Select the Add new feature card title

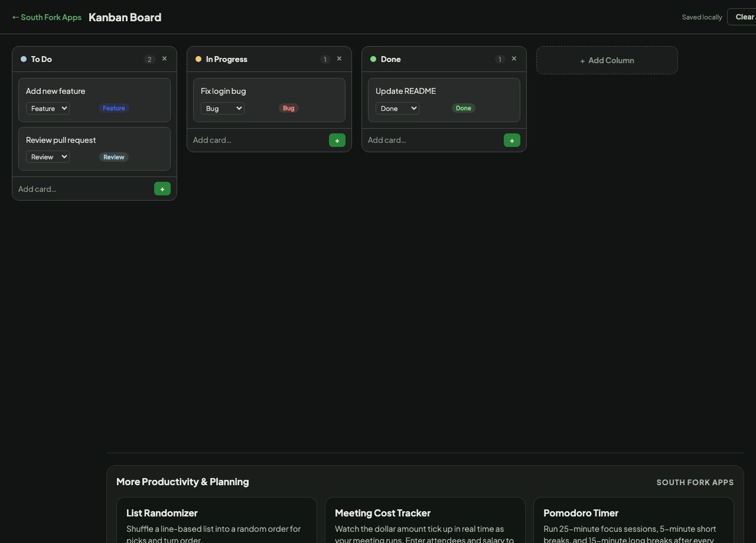[56, 91]
